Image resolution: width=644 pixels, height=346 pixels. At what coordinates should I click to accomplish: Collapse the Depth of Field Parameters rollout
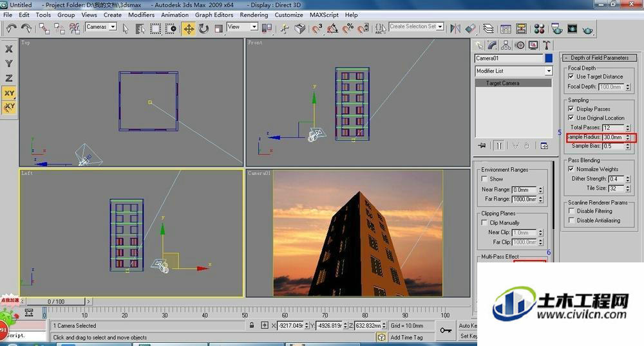(600, 58)
